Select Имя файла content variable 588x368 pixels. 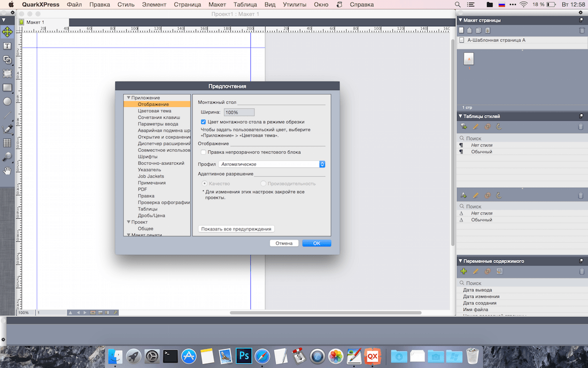(x=521, y=310)
